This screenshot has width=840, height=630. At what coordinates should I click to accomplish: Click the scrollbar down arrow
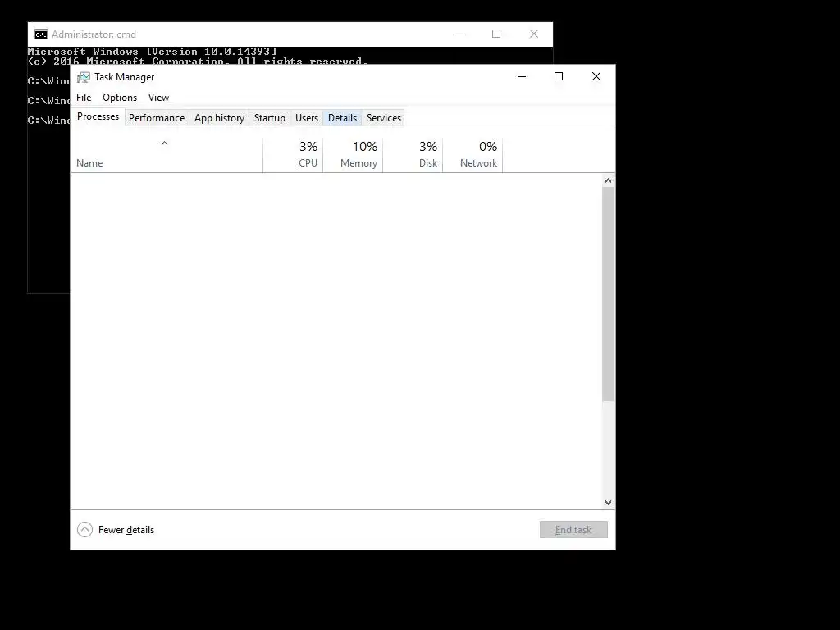[608, 503]
